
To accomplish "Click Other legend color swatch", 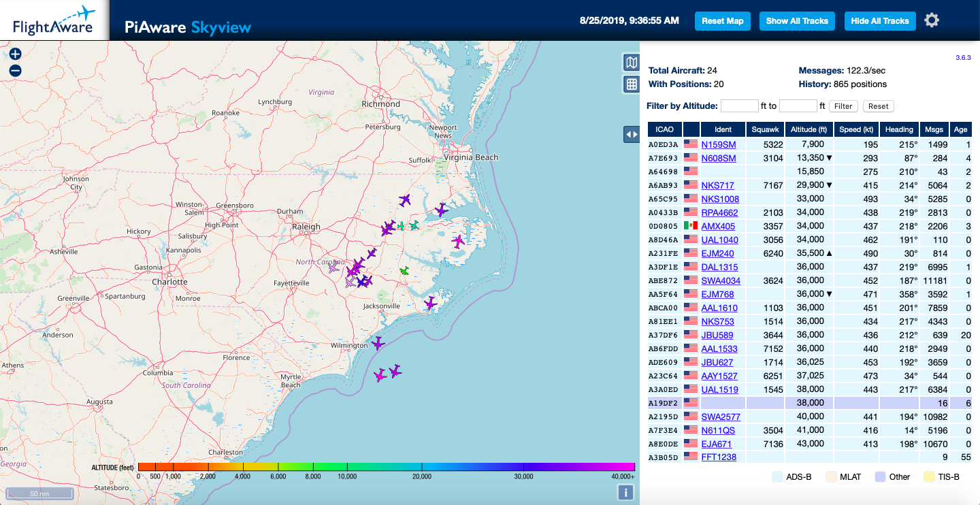I will coord(880,476).
